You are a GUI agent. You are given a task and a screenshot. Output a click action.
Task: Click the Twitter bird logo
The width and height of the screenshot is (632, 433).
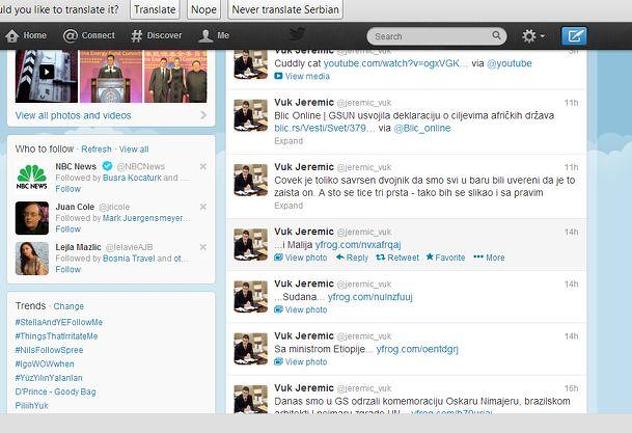point(297,34)
